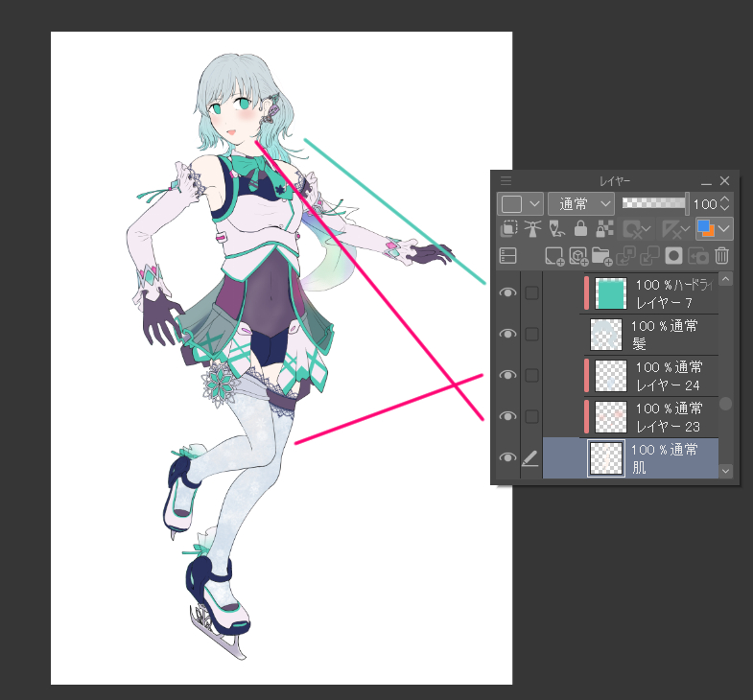
Task: Check the box beside レイヤー 23
Action: 531,417
